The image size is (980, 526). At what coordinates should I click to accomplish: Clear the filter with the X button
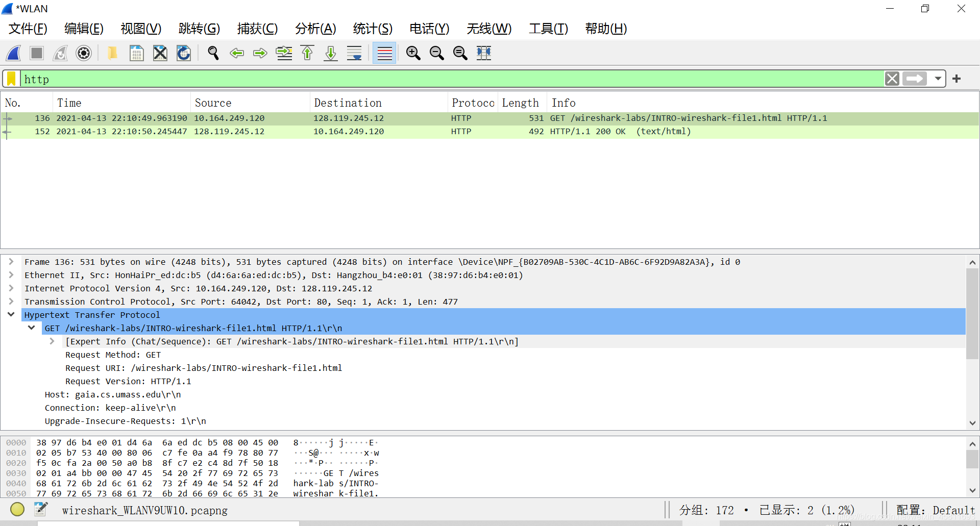tap(892, 79)
